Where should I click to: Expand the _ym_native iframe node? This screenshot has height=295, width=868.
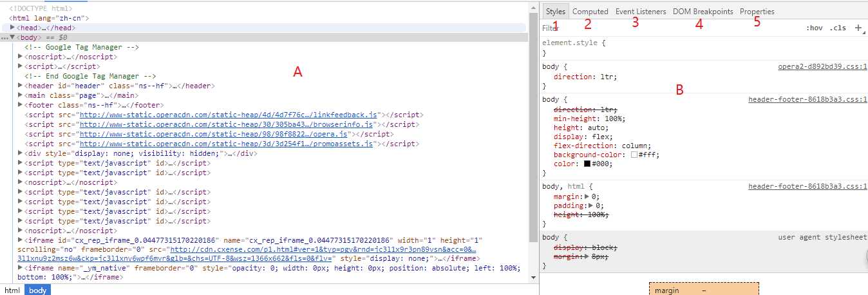click(x=21, y=267)
